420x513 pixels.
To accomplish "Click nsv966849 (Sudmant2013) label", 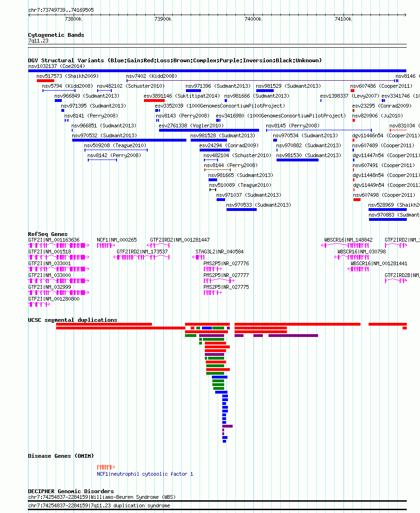I will pos(87,96).
